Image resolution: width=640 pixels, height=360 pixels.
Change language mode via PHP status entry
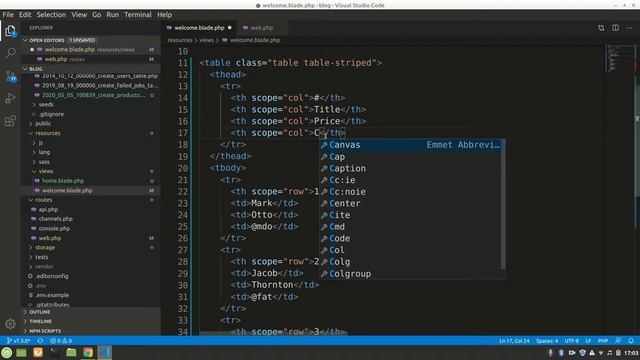point(603,341)
